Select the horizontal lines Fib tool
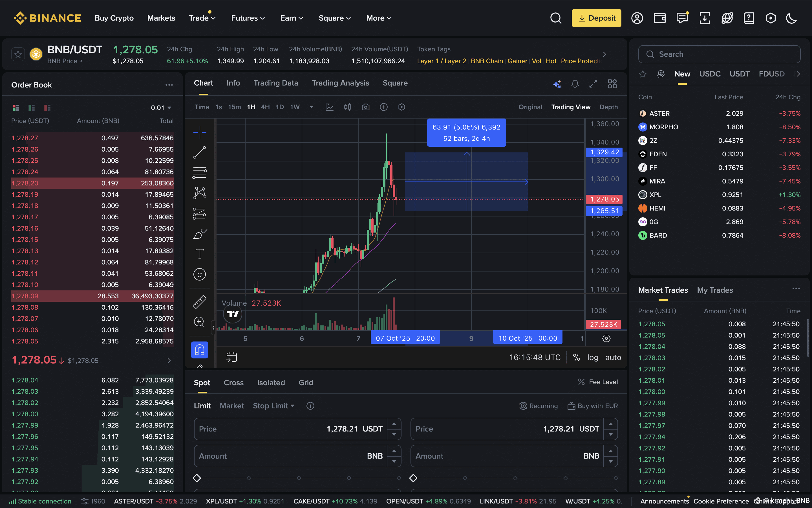The height and width of the screenshot is (508, 812). tap(199, 173)
